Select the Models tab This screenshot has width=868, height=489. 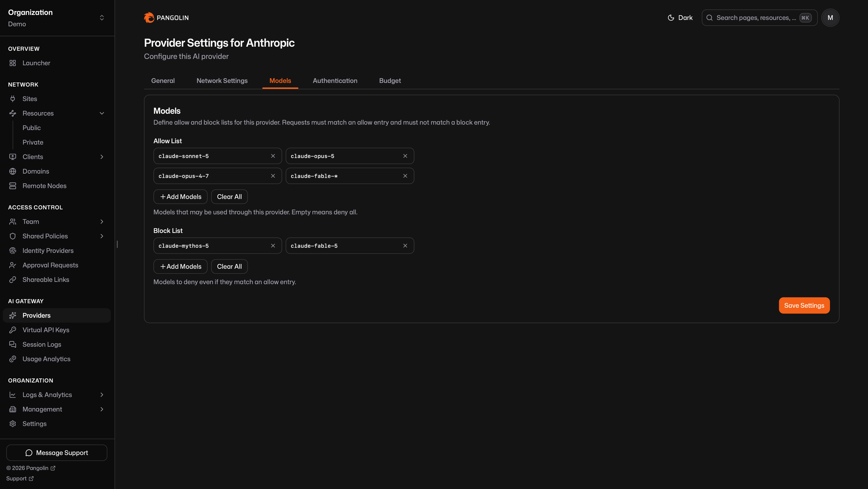tap(280, 81)
